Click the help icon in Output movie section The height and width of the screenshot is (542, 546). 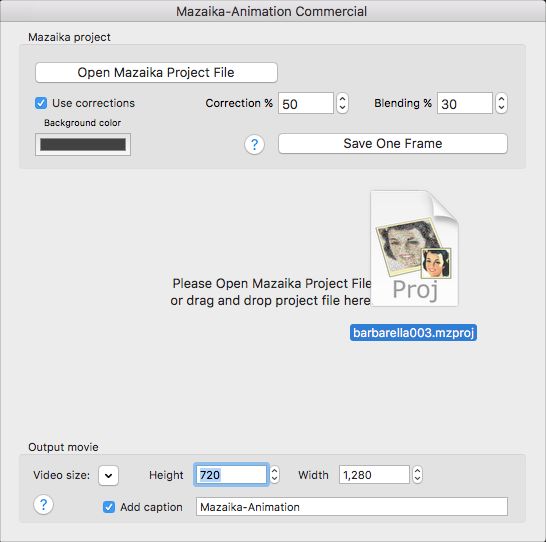coord(44,504)
